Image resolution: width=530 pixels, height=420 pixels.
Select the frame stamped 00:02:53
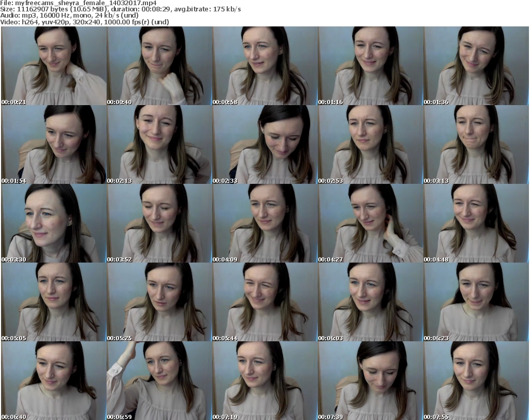tap(371, 144)
